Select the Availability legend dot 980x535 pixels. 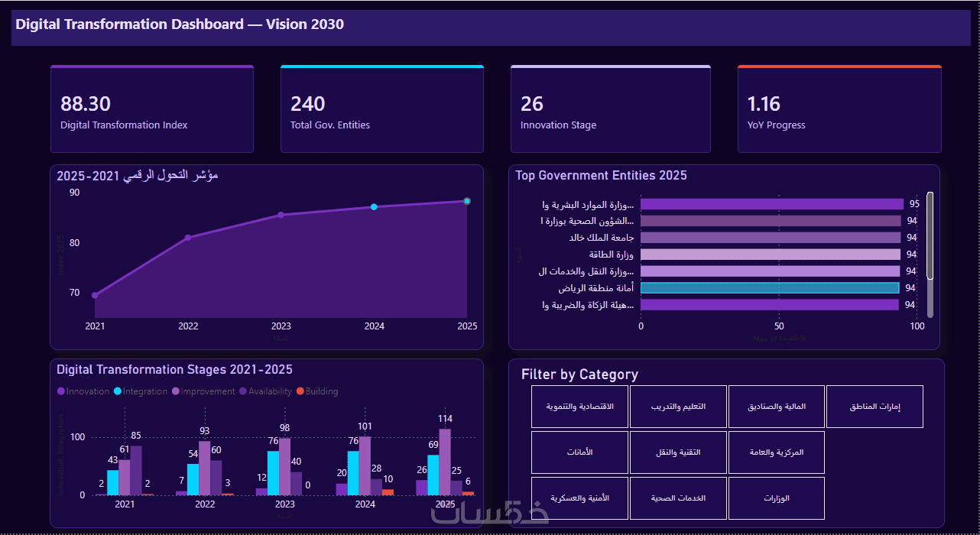click(x=242, y=391)
